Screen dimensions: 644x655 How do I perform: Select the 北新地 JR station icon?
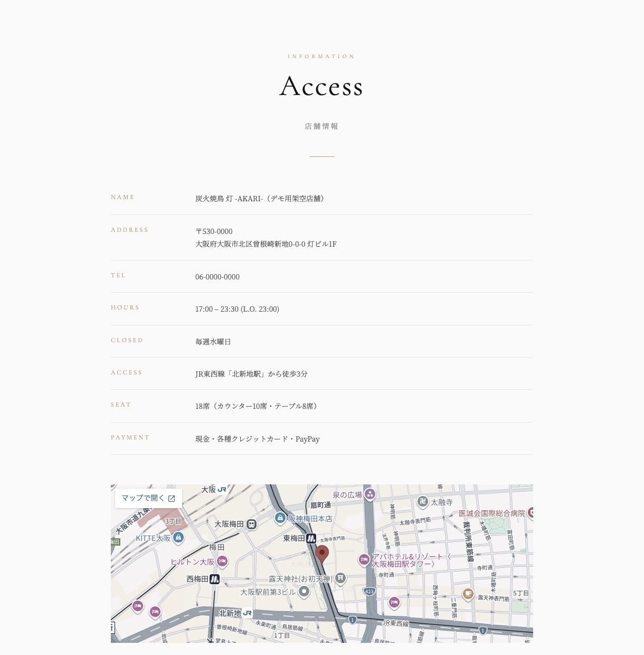tap(247, 613)
